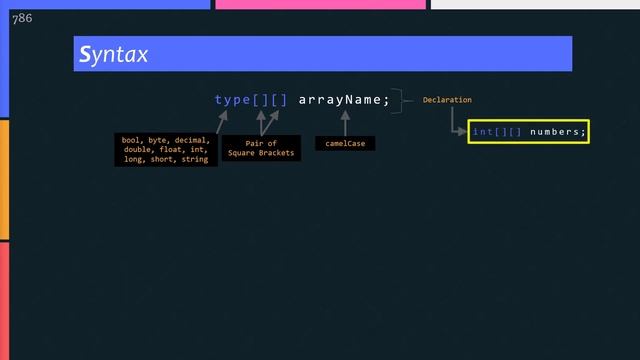Select the 'type[][]' code text
Screen dimensions: 640x360
click(x=251, y=100)
